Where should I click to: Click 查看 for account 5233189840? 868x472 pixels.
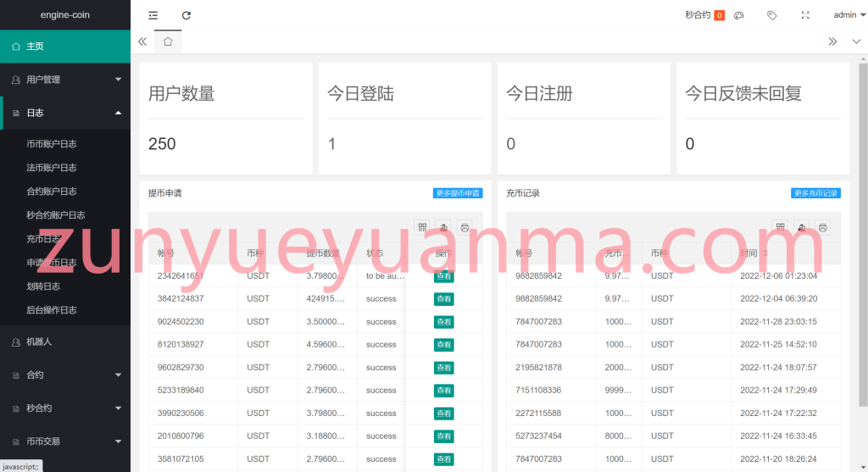coord(444,391)
